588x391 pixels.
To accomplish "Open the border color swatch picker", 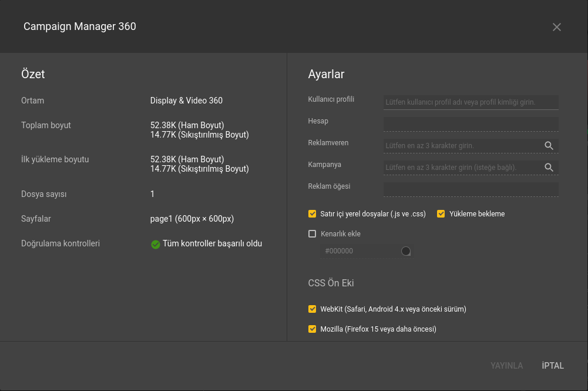I will [406, 251].
